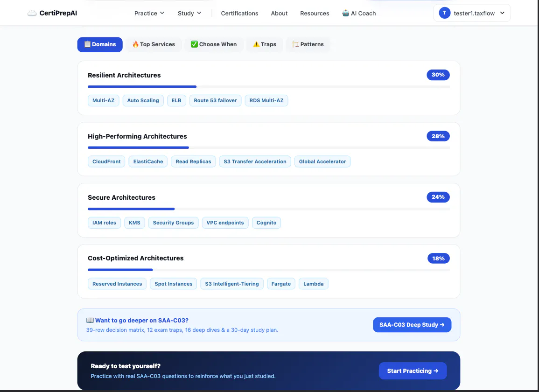Click the "Ready to test yourself?" heading
This screenshot has width=539, height=392.
(x=126, y=366)
